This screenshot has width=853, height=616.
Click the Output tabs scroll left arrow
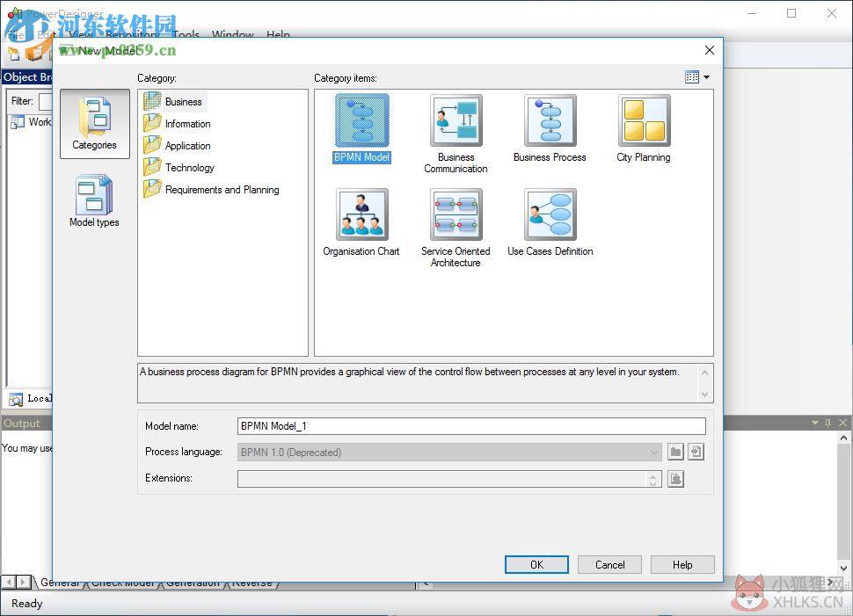click(9, 583)
